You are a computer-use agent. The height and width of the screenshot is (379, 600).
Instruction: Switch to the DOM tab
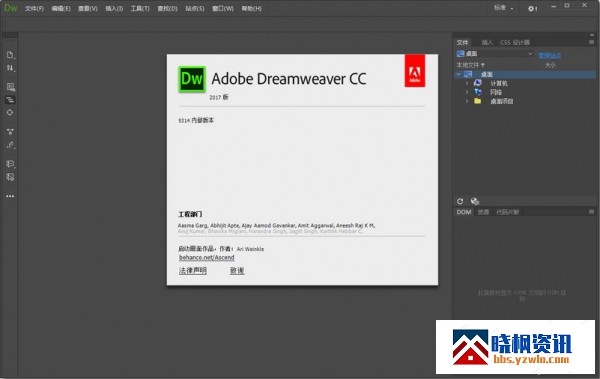coord(464,212)
